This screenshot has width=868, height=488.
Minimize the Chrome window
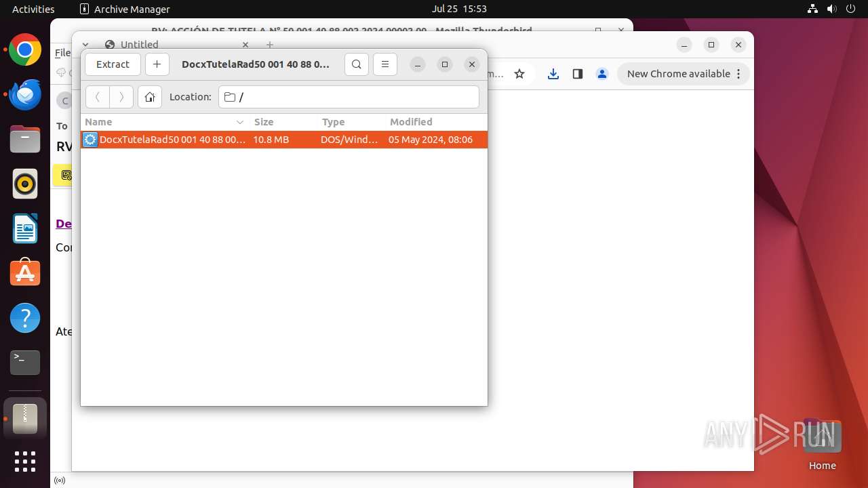coord(684,45)
